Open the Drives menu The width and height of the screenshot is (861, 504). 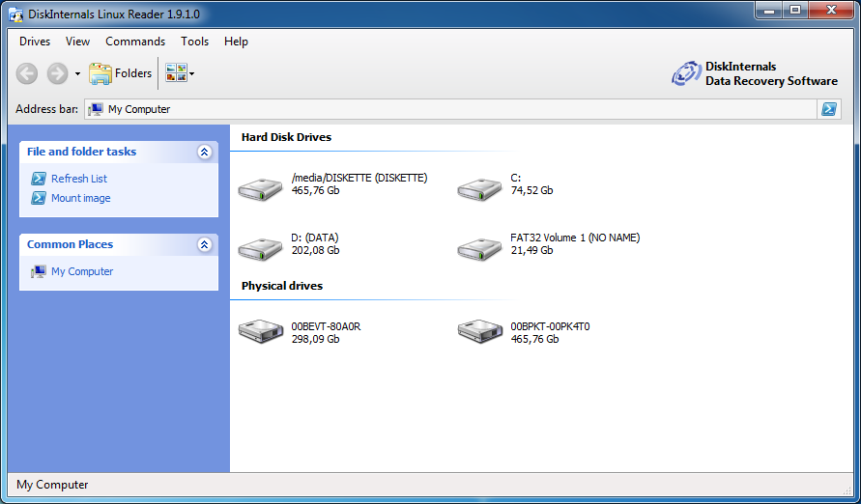[35, 42]
